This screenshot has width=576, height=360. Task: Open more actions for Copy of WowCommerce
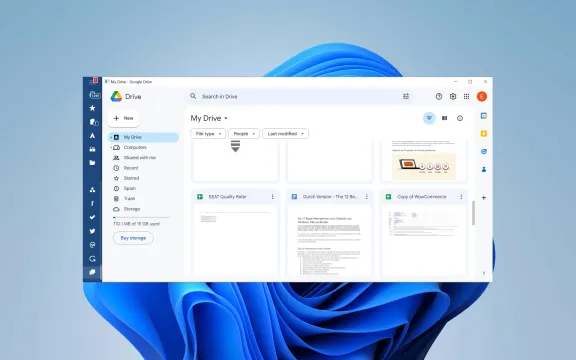461,197
